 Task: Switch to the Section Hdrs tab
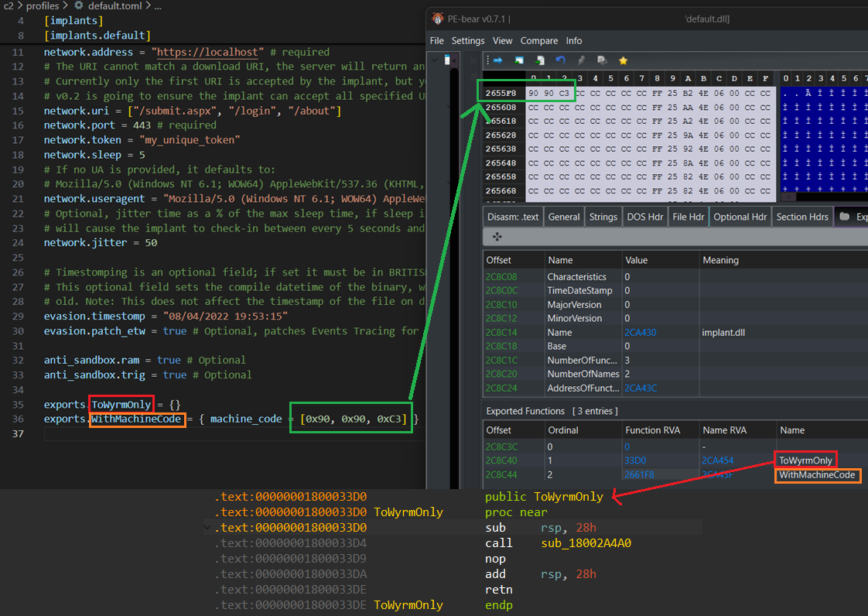tap(801, 217)
